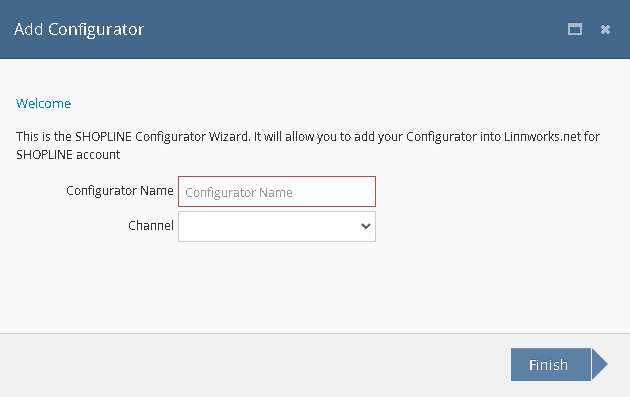The width and height of the screenshot is (630, 397).
Task: Dismiss the wizard using the X icon
Action: pyautogui.click(x=605, y=29)
